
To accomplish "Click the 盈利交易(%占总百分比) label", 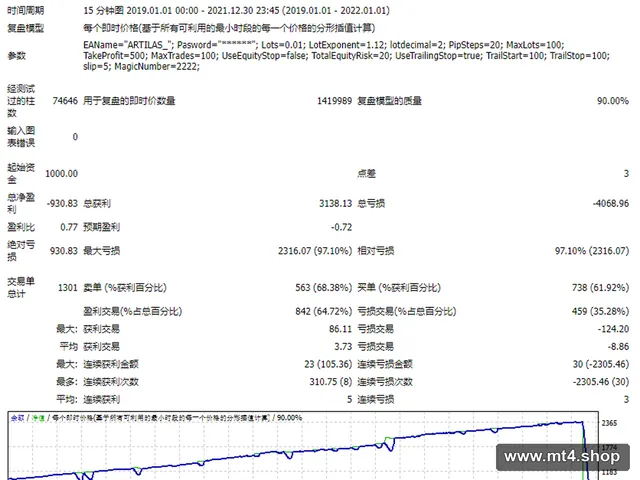I will pos(133,311).
